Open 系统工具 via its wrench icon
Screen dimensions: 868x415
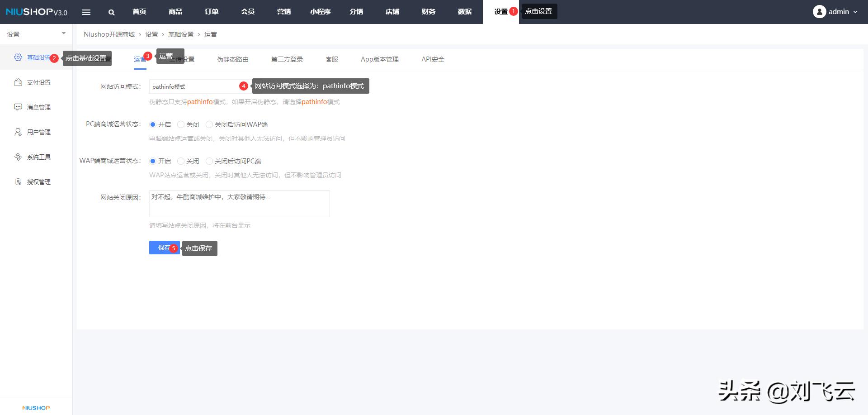(18, 157)
